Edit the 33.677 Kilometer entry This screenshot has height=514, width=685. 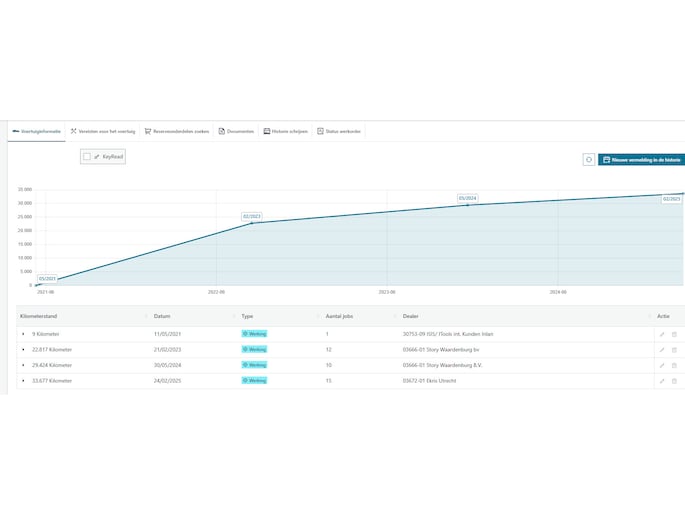[x=661, y=381]
